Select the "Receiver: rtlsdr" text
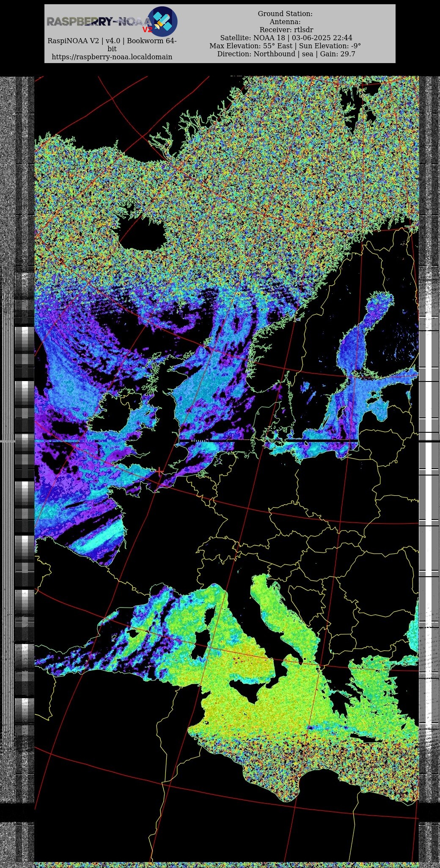Image resolution: width=440 pixels, height=868 pixels. click(x=286, y=30)
